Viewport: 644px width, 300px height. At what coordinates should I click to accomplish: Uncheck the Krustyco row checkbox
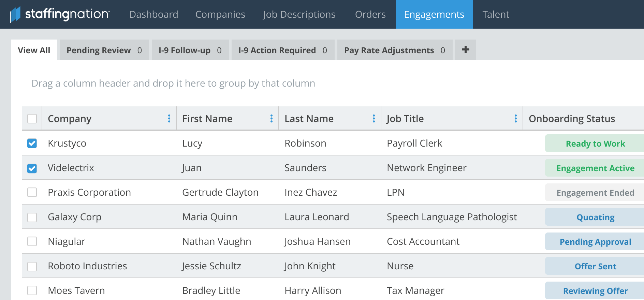tap(32, 143)
